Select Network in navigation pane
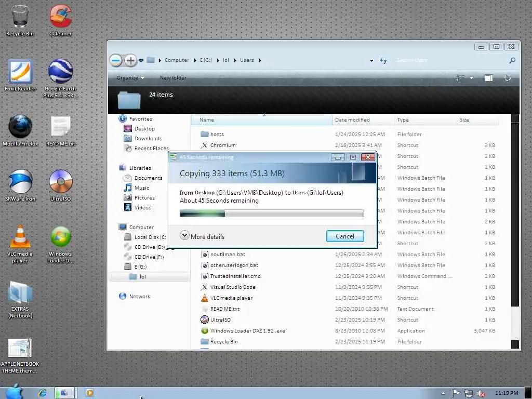The width and height of the screenshot is (532, 399). click(x=135, y=296)
